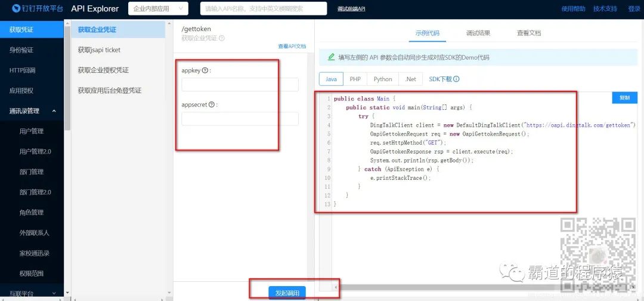
Task: Switch to the 查看文档 tab
Action: (x=529, y=33)
